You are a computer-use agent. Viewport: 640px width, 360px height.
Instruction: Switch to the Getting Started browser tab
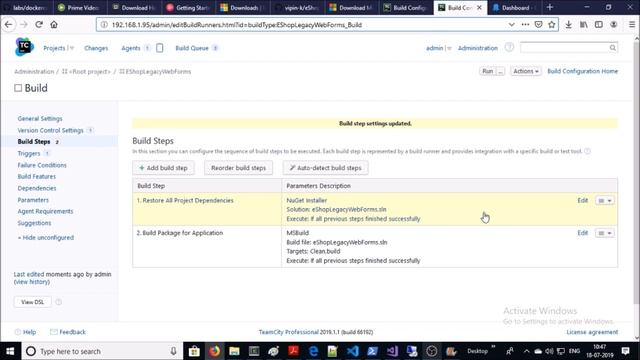[x=188, y=7]
